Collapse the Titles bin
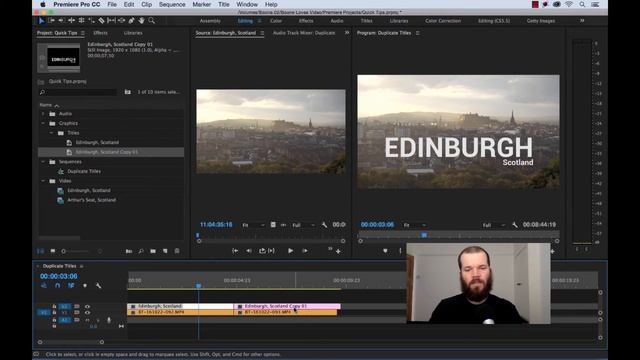This screenshot has width=640, height=360. (51, 133)
